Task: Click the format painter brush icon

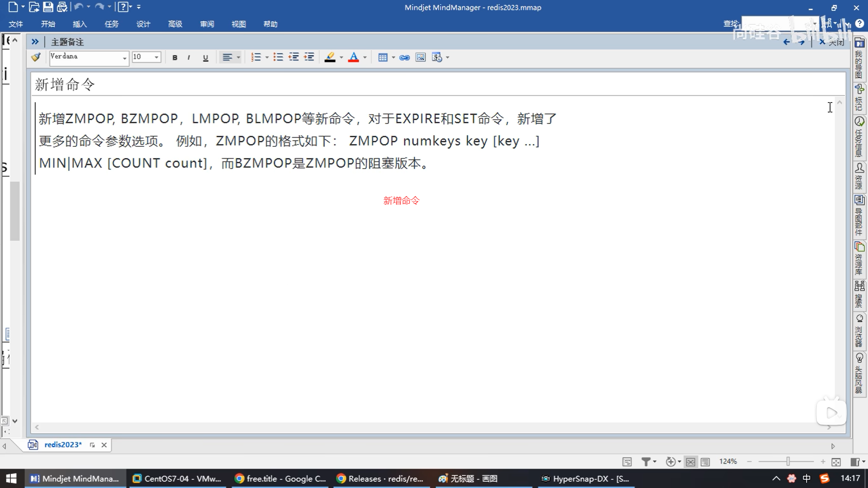Action: coord(36,57)
